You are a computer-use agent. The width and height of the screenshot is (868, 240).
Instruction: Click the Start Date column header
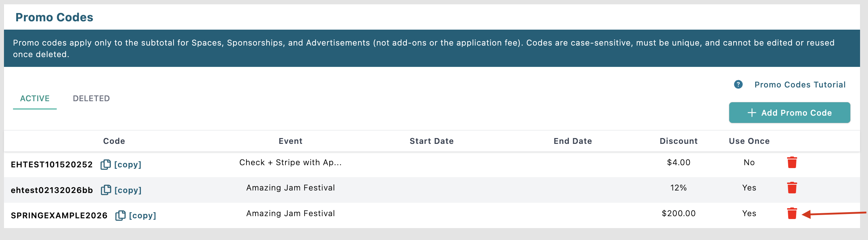pos(431,141)
